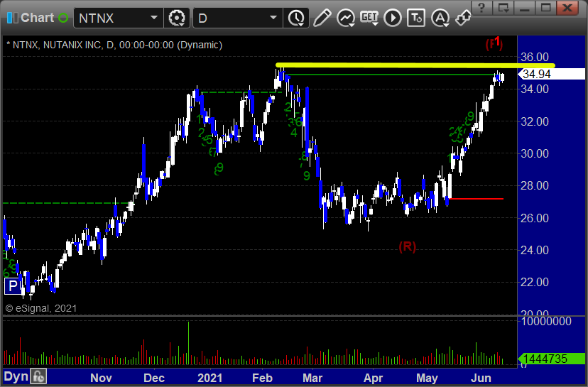Click the blue Chart window icon

pos(12,18)
